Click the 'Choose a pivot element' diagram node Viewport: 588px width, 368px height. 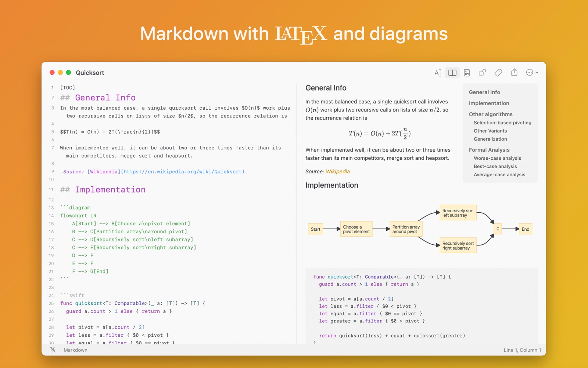(x=356, y=229)
